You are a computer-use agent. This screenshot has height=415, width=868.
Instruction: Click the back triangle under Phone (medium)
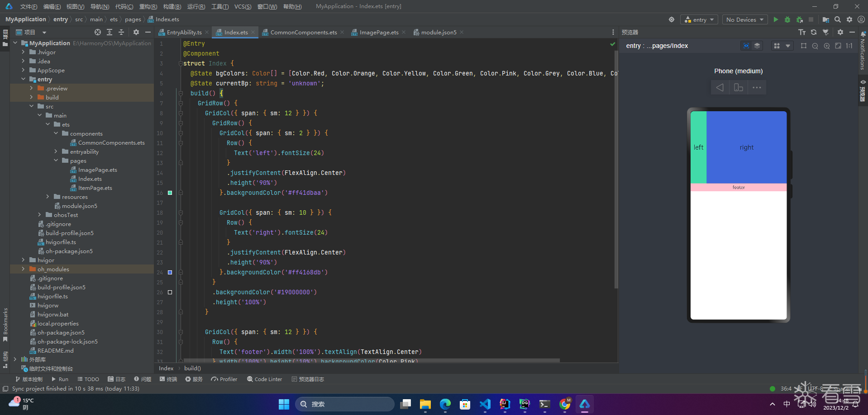720,87
